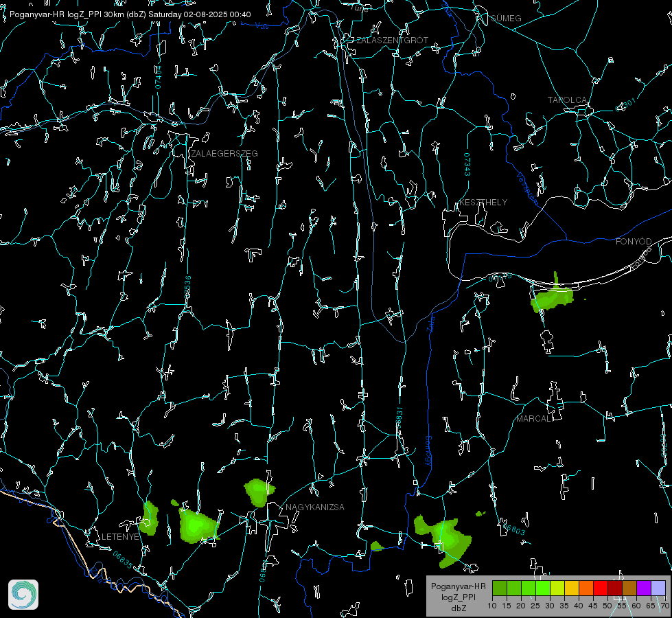
Task: Click the road number label 06835
Action: [123, 560]
